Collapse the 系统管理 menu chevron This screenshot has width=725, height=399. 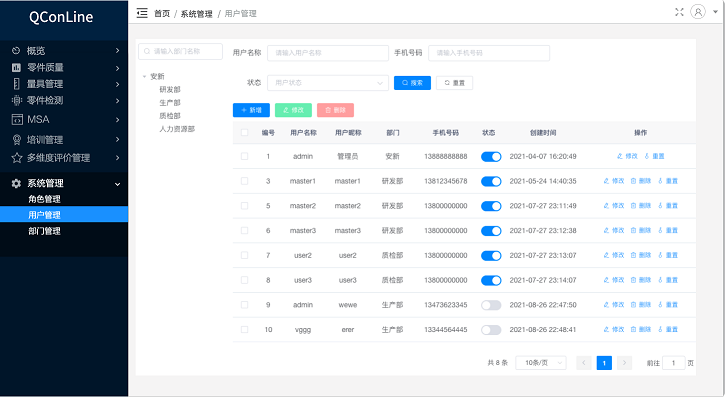(117, 184)
